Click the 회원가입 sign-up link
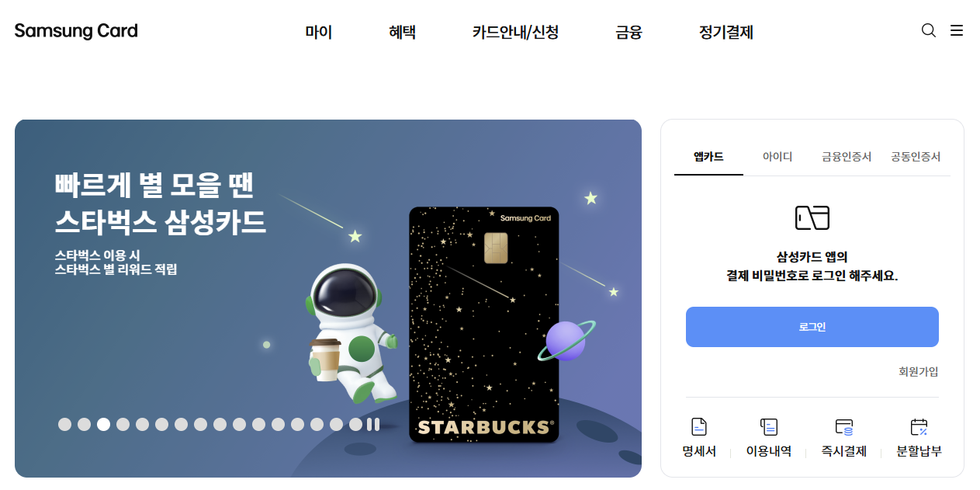Image resolution: width=980 pixels, height=490 pixels. click(x=919, y=371)
